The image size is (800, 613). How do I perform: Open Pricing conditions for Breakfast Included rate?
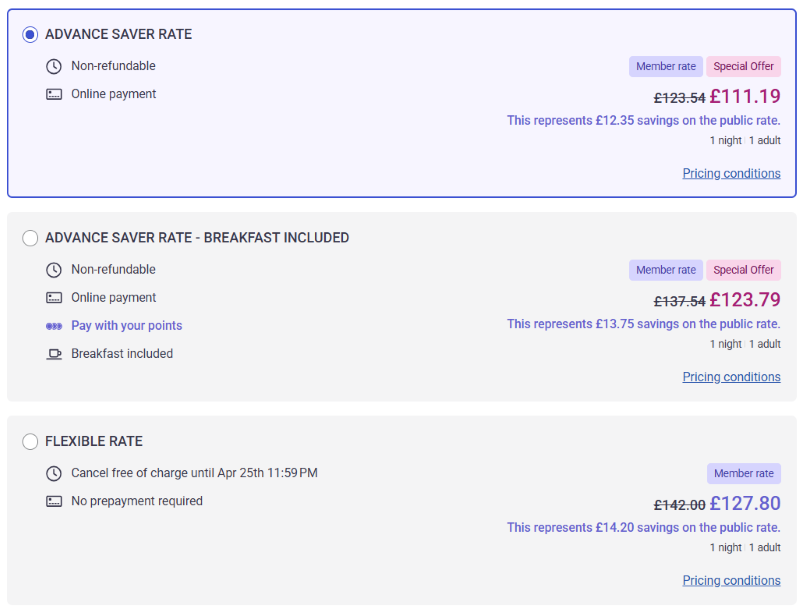(x=731, y=377)
